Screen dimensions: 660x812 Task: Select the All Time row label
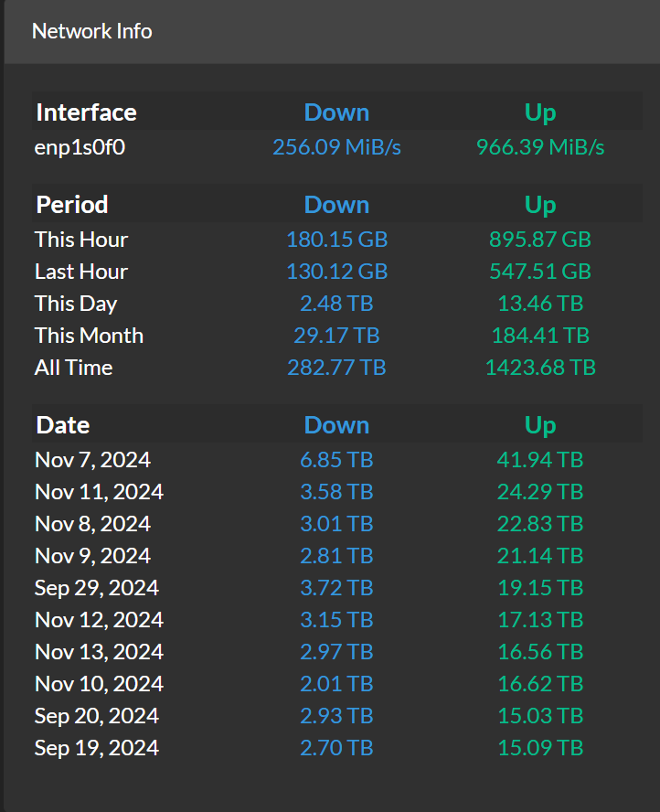(73, 368)
